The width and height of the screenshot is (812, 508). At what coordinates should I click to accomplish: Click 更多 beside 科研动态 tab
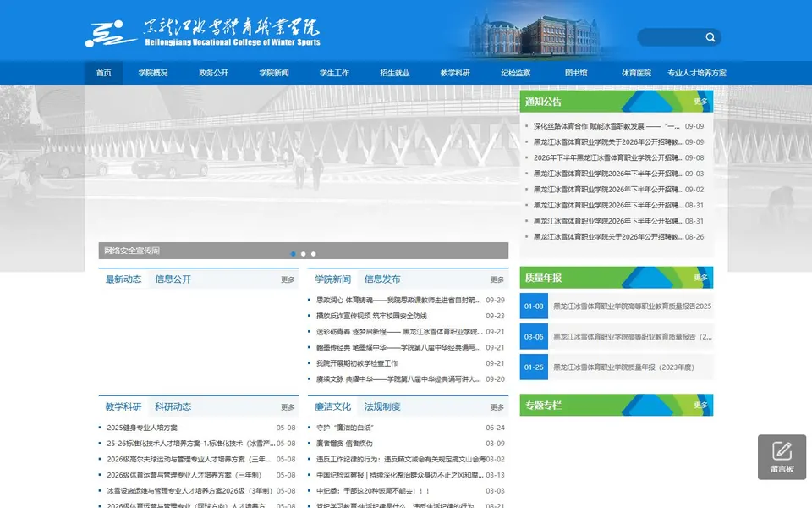click(x=288, y=407)
